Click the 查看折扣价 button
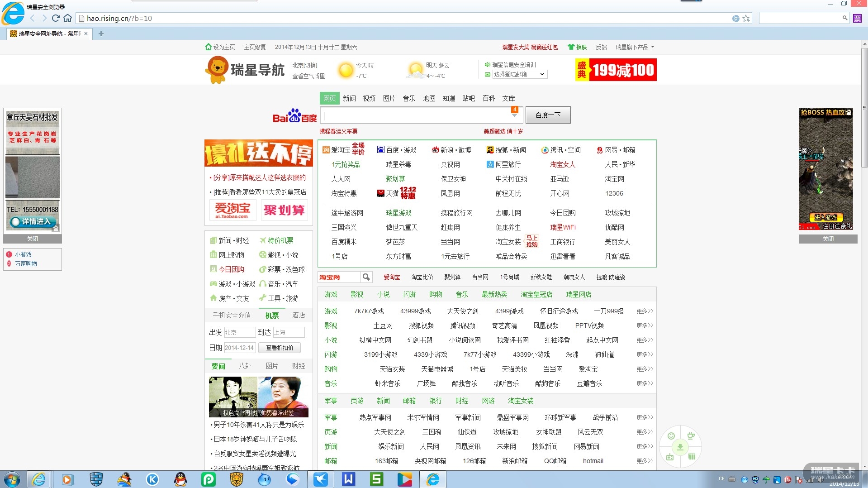Viewport: 868px width, 488px height. click(x=280, y=348)
